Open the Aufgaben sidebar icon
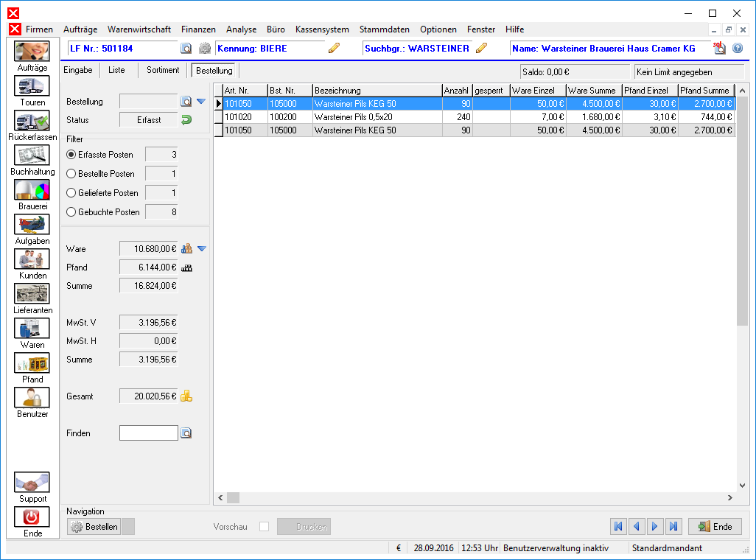Viewport: 756px width, 560px height. click(32, 225)
